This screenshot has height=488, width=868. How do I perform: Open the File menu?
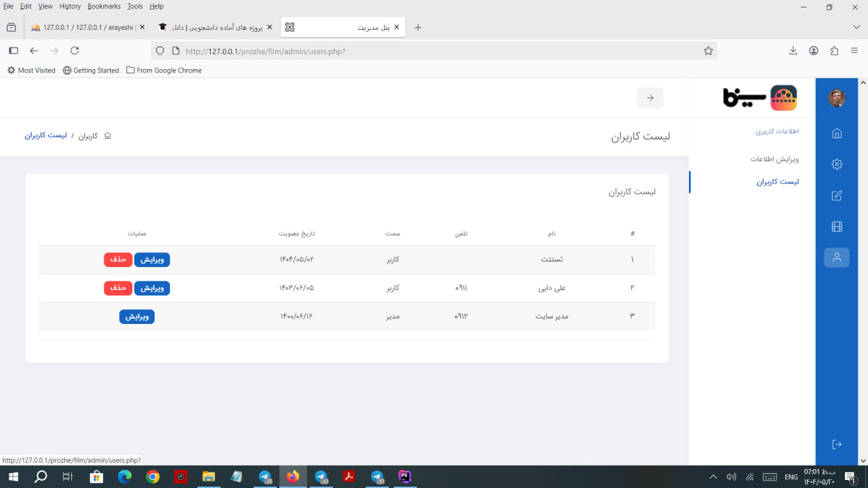[x=8, y=6]
